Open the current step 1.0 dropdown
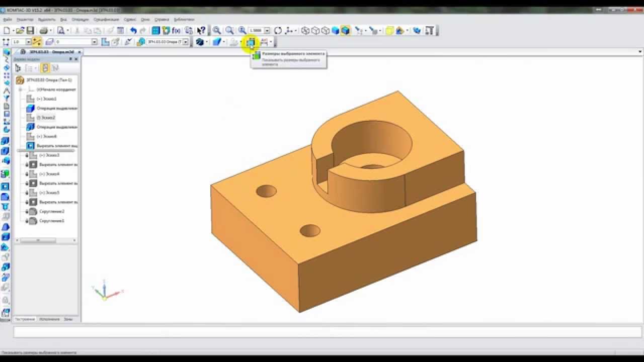This screenshot has width=644, height=362. click(x=28, y=42)
